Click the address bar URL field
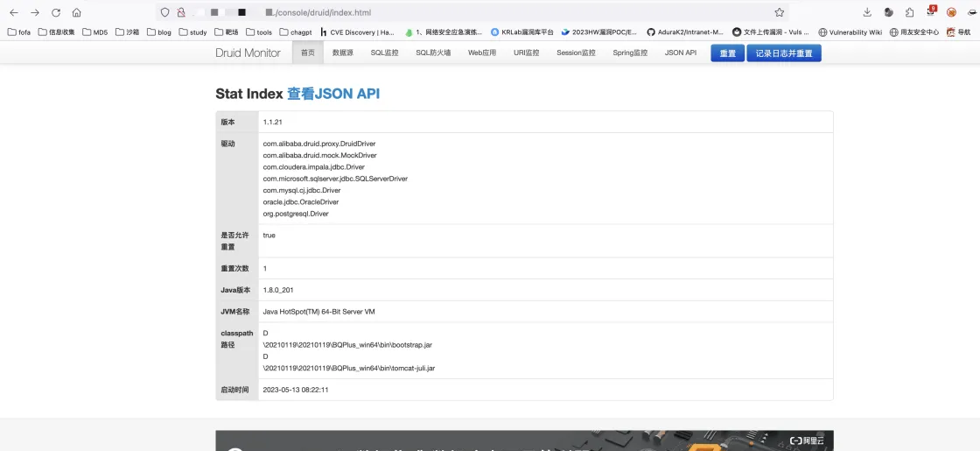Image resolution: width=980 pixels, height=451 pixels. [472, 12]
